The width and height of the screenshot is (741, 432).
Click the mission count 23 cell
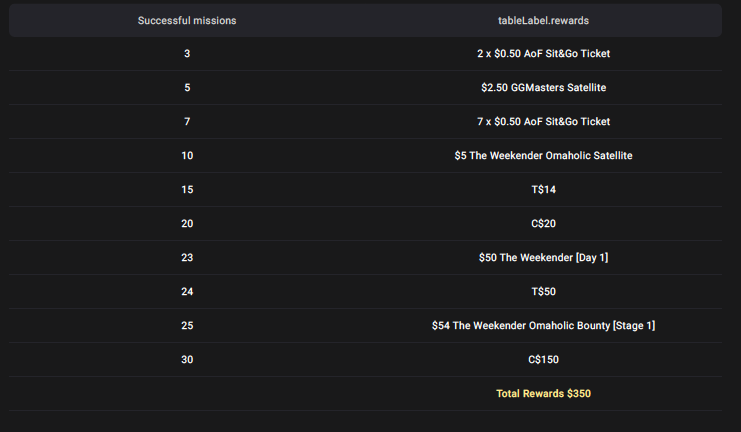(187, 258)
